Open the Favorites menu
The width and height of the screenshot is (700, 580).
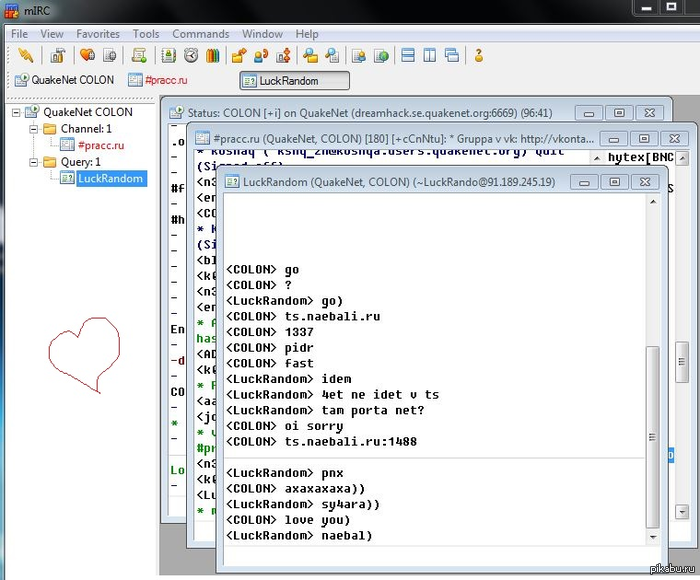pyautogui.click(x=98, y=34)
